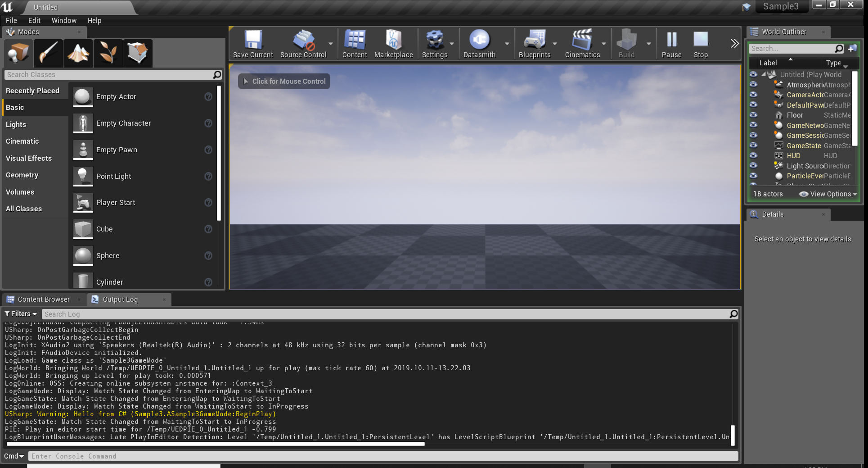Toggle visibility of Floor actor

click(x=753, y=115)
